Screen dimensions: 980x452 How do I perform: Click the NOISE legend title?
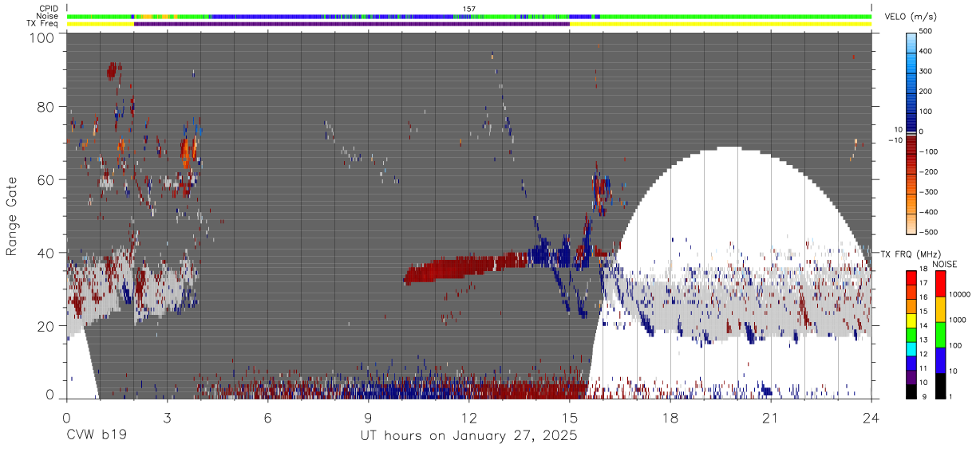[944, 264]
